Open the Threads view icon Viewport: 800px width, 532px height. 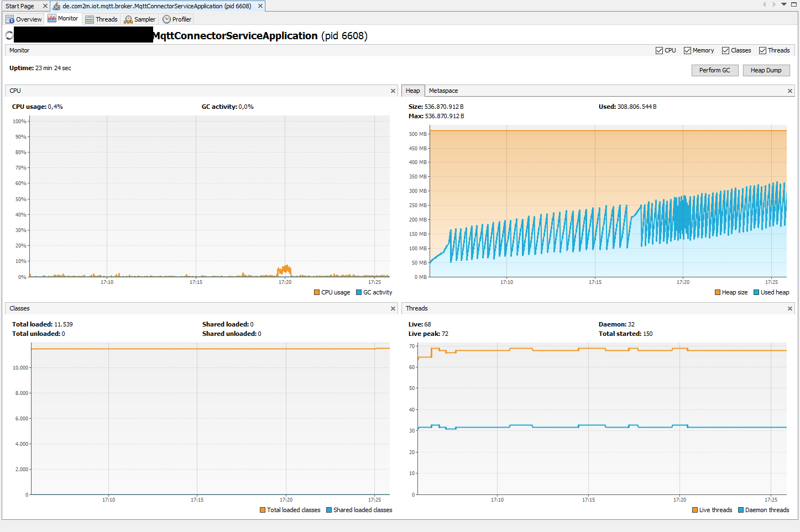(89, 18)
